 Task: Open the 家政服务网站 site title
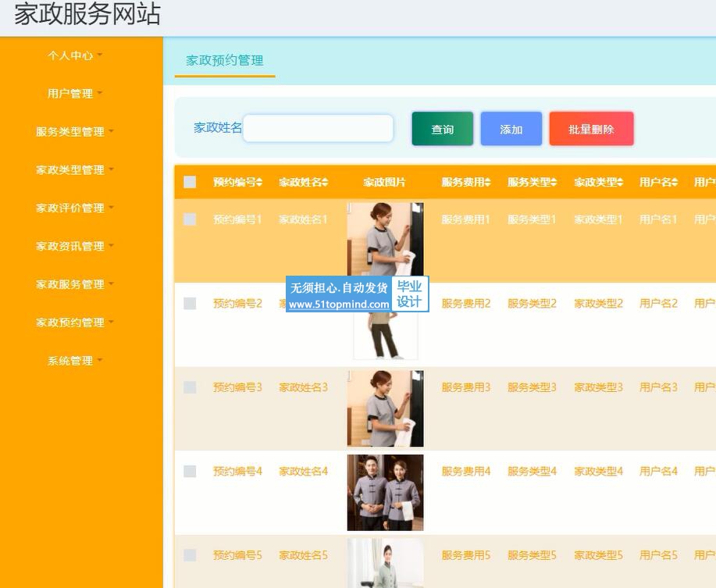point(87,14)
